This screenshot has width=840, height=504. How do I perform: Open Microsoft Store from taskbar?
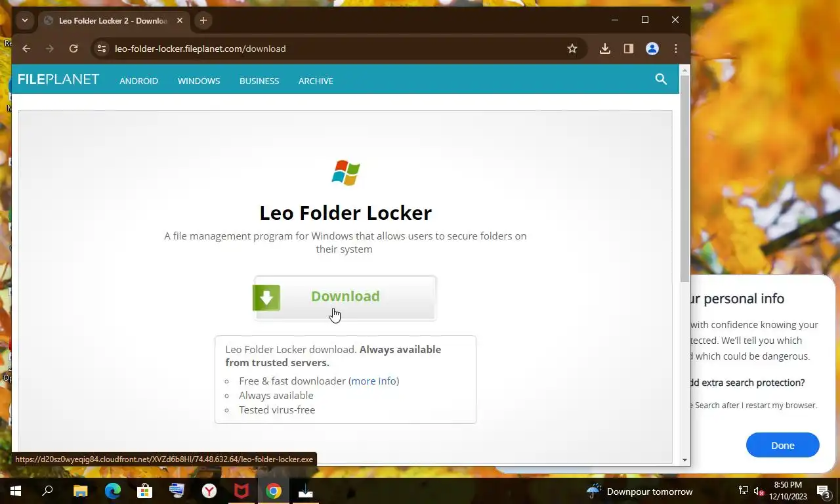point(144,491)
